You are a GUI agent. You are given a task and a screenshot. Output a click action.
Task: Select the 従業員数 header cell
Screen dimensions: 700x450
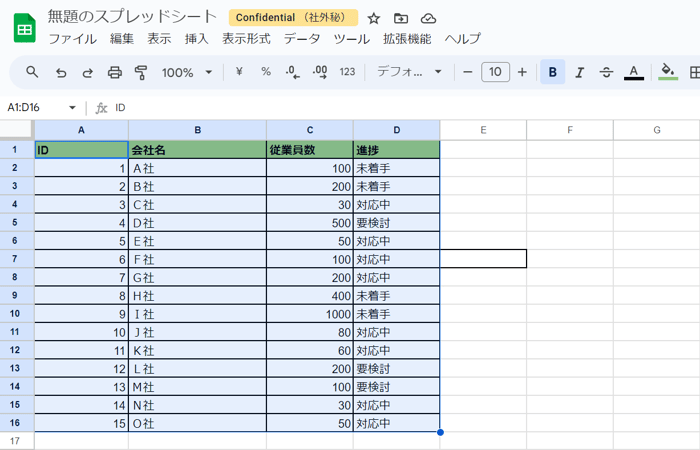(x=310, y=150)
